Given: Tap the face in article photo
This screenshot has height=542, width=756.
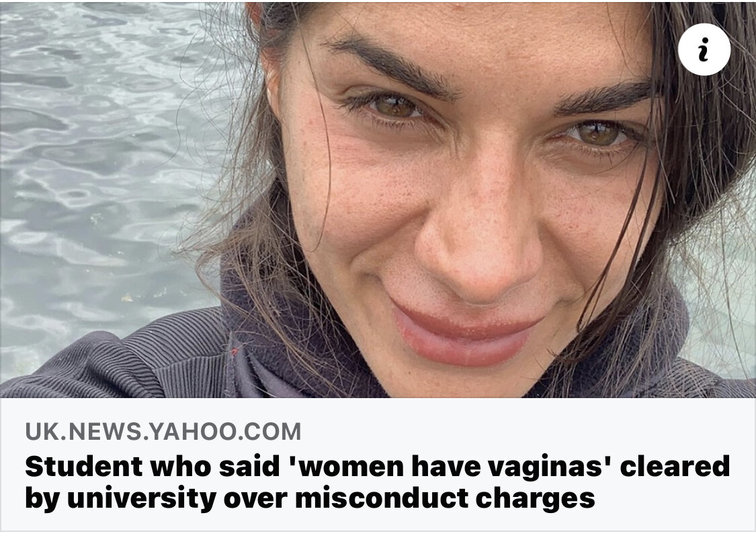Looking at the screenshot, I should click(x=463, y=193).
